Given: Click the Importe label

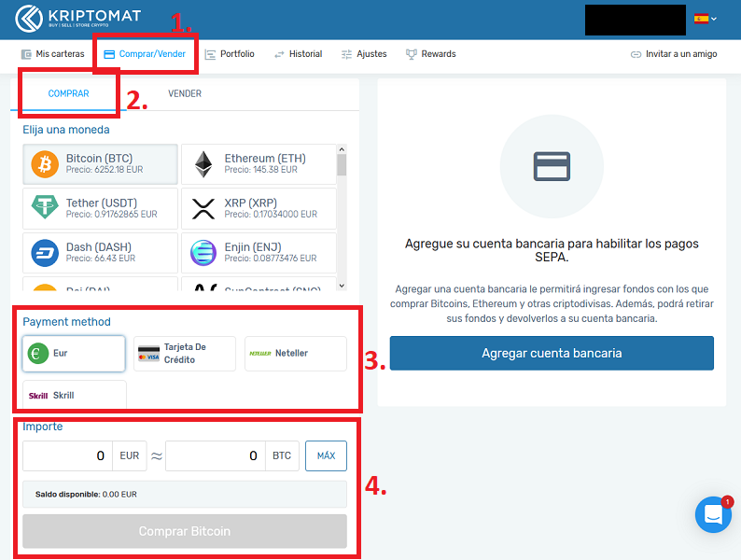Looking at the screenshot, I should point(43,427).
